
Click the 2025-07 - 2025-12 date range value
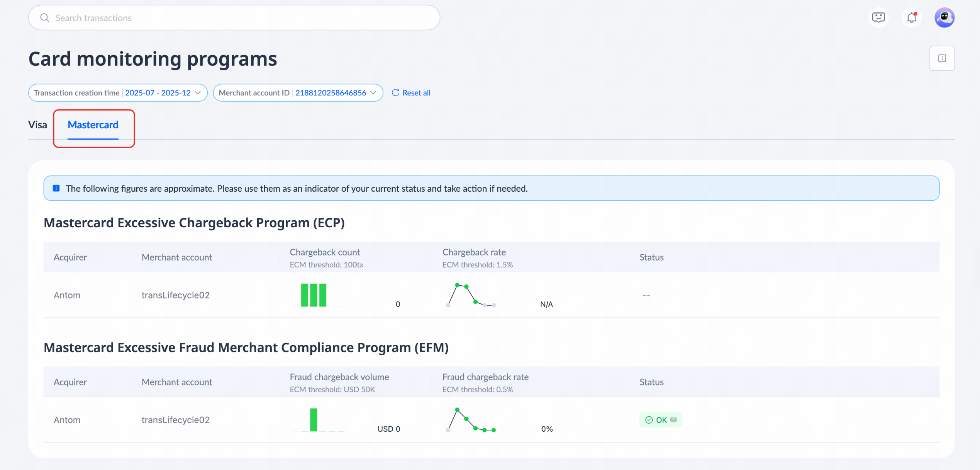tap(158, 93)
